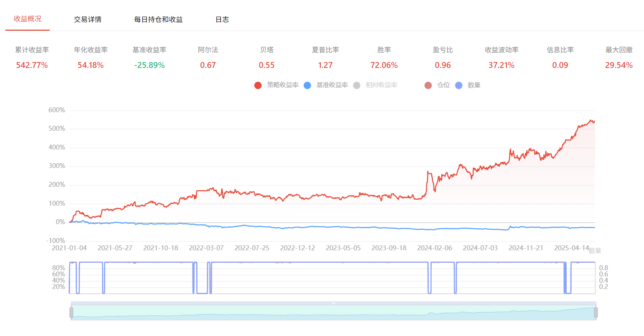This screenshot has width=644, height=336.
Task: Click the top drag bar of the zoom slider
Action: click(333, 303)
